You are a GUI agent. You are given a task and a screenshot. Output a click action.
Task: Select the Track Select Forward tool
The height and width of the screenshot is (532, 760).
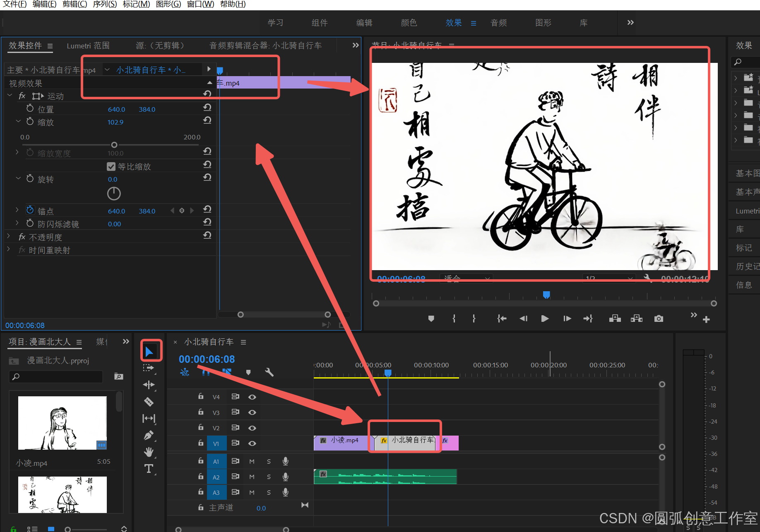pos(149,368)
